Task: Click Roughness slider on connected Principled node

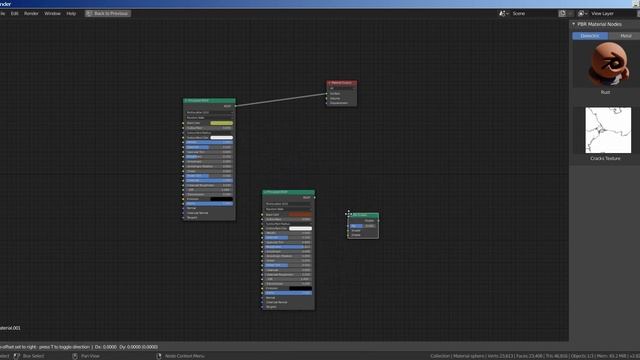Action: pos(209,157)
